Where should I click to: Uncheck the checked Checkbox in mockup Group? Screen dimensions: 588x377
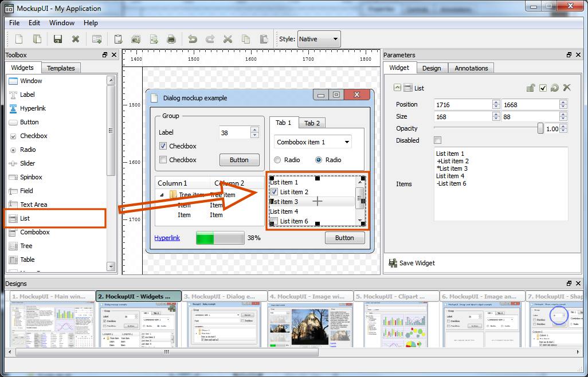pyautogui.click(x=163, y=146)
